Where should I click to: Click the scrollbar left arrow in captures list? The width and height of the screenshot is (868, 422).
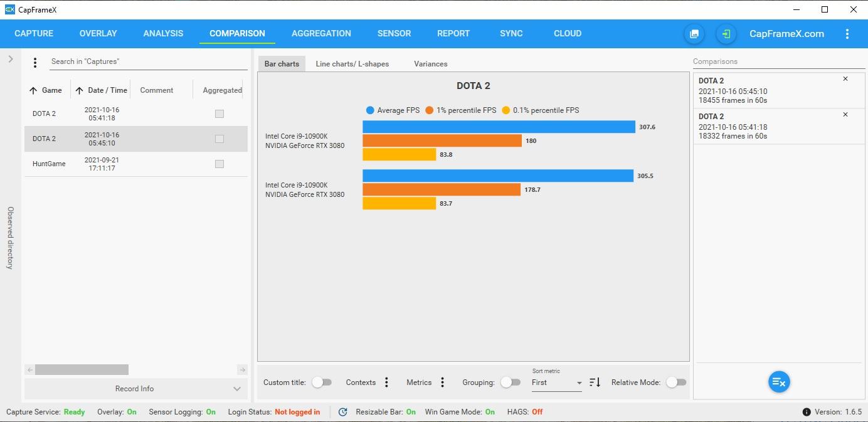click(x=29, y=370)
